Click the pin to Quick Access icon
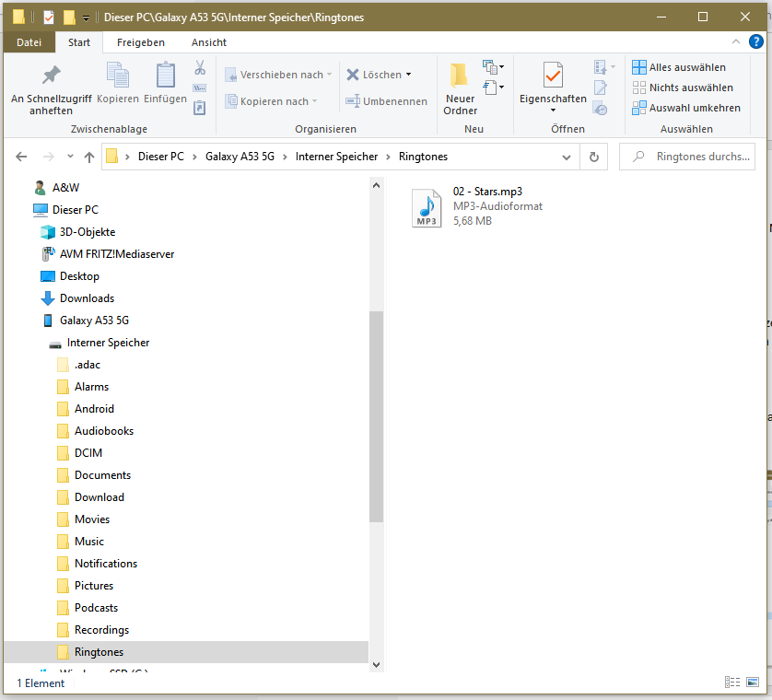Screen dimensions: 772x700 coord(52,76)
